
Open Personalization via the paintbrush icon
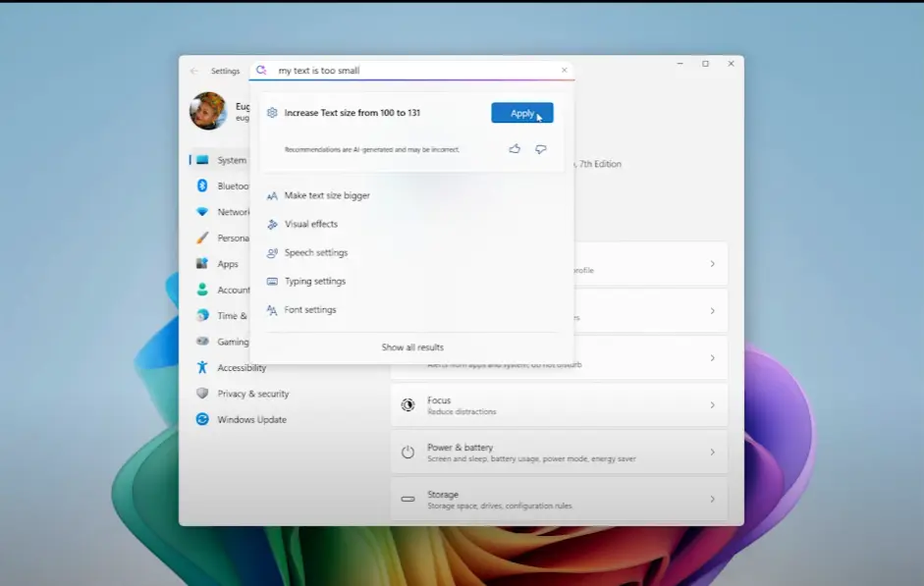[202, 238]
